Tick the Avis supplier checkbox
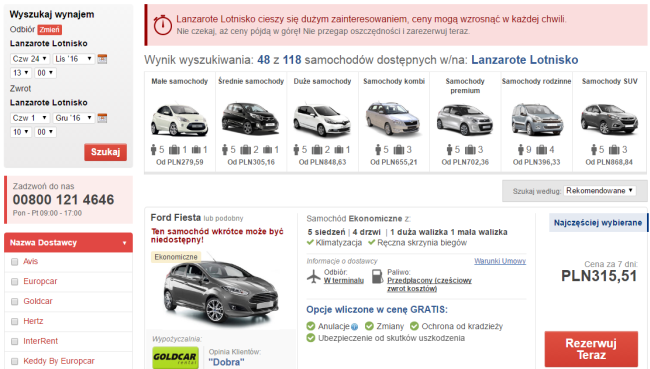650x369 pixels. coord(15,262)
